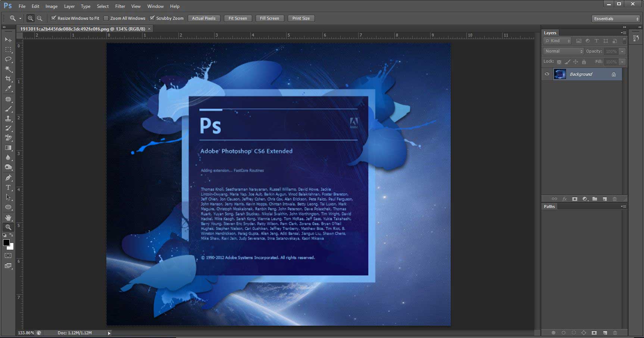Screen dimensions: 644x338
Task: Open the Essentials workspace dropdown
Action: point(616,19)
